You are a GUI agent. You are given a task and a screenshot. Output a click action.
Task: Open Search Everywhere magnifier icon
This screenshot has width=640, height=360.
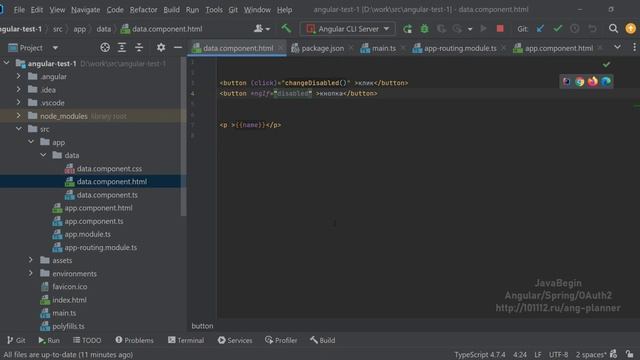(x=613, y=29)
